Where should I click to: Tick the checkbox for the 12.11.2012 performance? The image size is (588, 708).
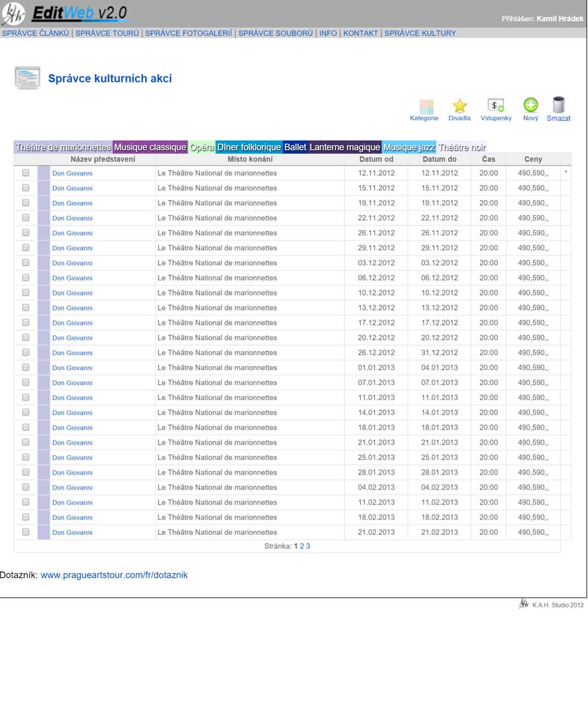tap(26, 173)
